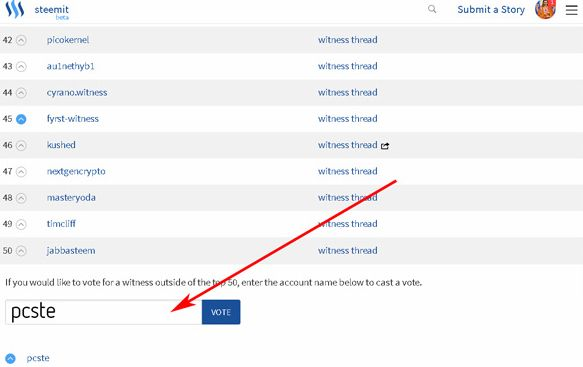This screenshot has width=583, height=367.
Task: Upvote witness jabbasteem at rank 50
Action: click(x=21, y=251)
